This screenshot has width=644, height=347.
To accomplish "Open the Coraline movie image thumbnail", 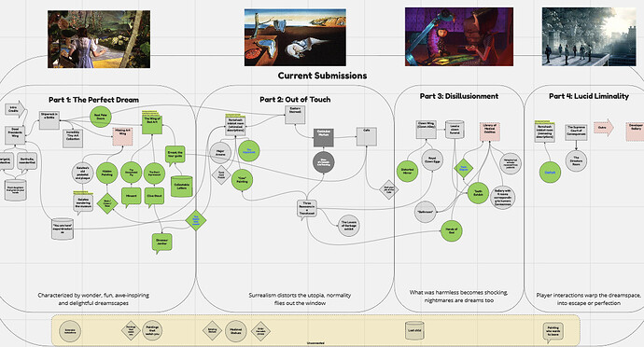I will [x=459, y=36].
